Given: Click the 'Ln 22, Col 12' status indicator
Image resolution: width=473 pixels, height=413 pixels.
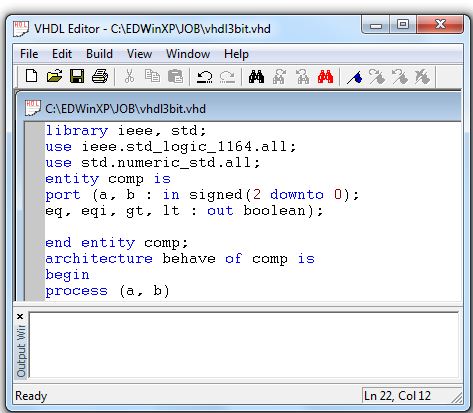Looking at the screenshot, I should (x=397, y=396).
